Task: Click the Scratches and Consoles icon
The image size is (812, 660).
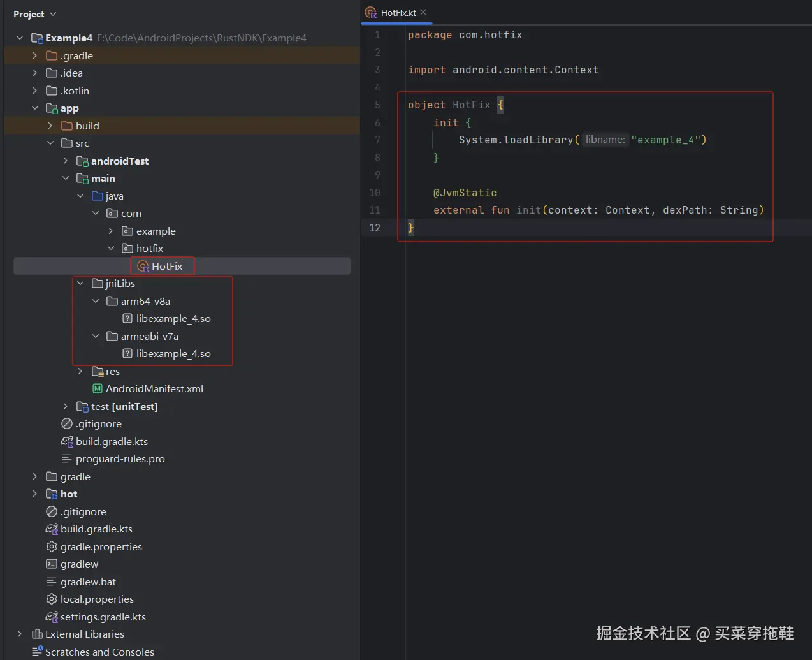Action: click(x=37, y=652)
